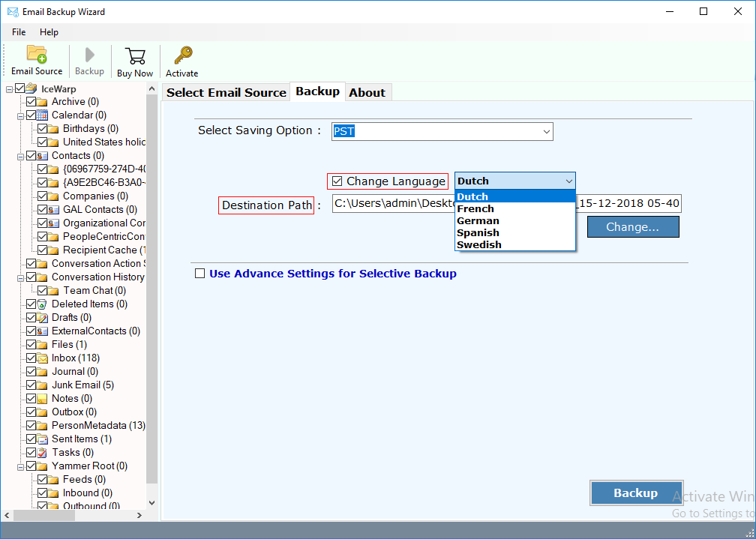
Task: Uncheck the IceWarp root checkbox
Action: (19, 88)
